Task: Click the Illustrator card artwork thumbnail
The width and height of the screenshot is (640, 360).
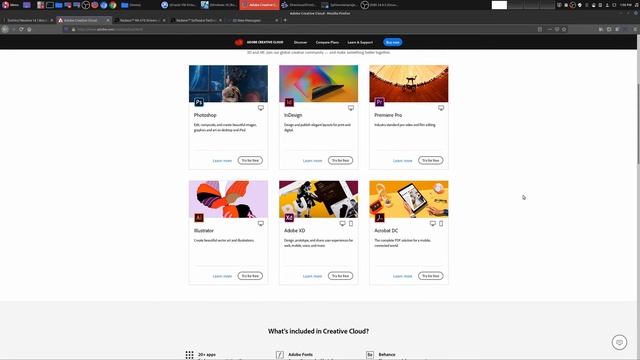Action: [228, 199]
